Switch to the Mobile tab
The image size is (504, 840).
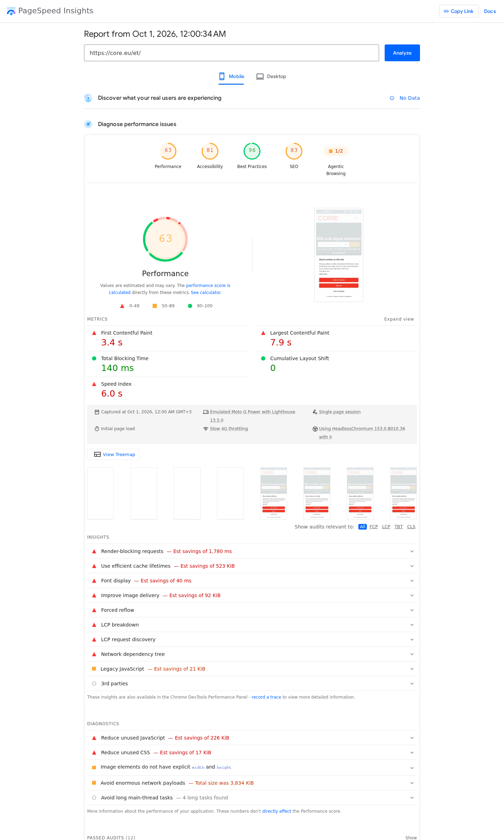click(231, 76)
